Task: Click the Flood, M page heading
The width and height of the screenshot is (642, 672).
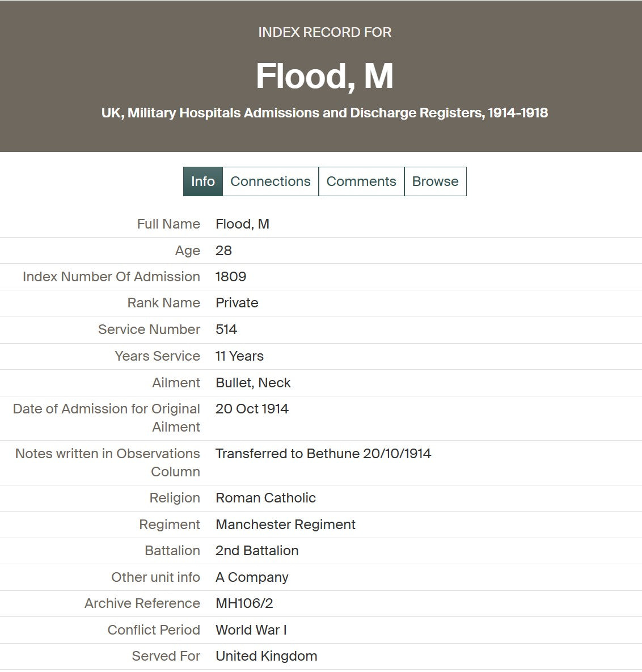Action: (x=324, y=77)
